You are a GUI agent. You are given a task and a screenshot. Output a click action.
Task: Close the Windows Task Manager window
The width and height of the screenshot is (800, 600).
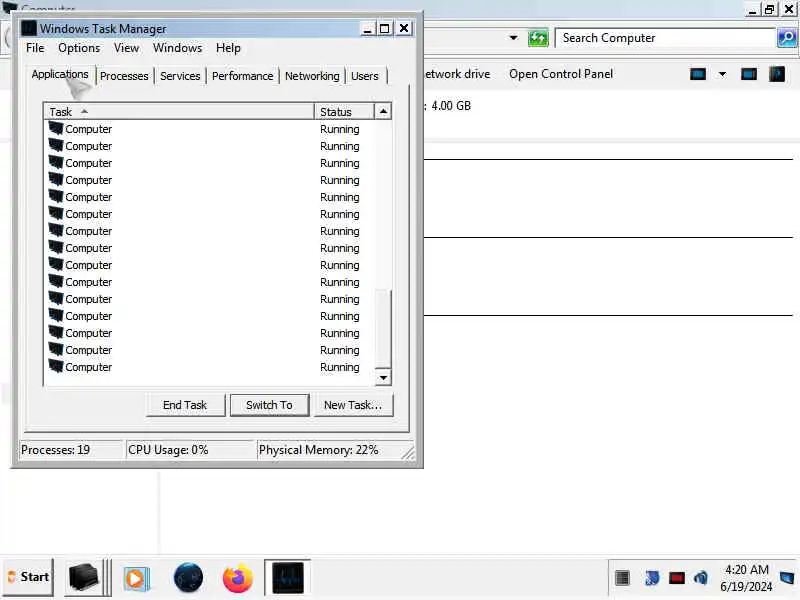click(x=404, y=29)
